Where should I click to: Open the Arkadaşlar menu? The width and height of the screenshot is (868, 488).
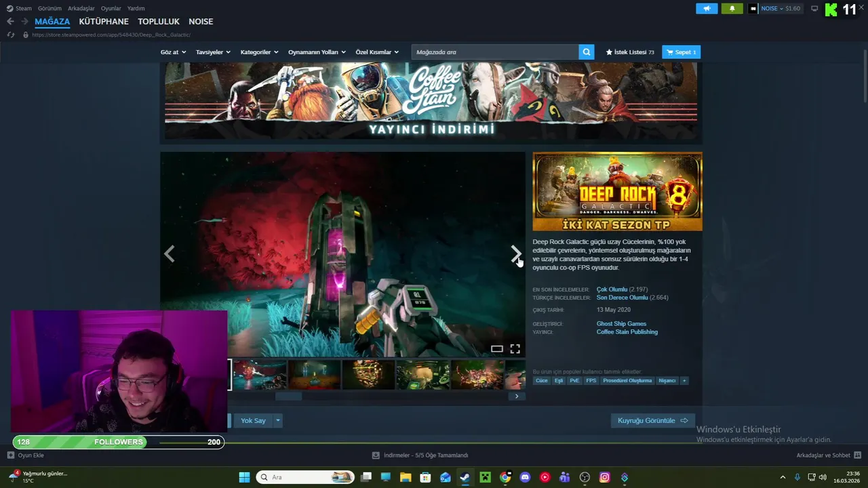click(x=81, y=9)
